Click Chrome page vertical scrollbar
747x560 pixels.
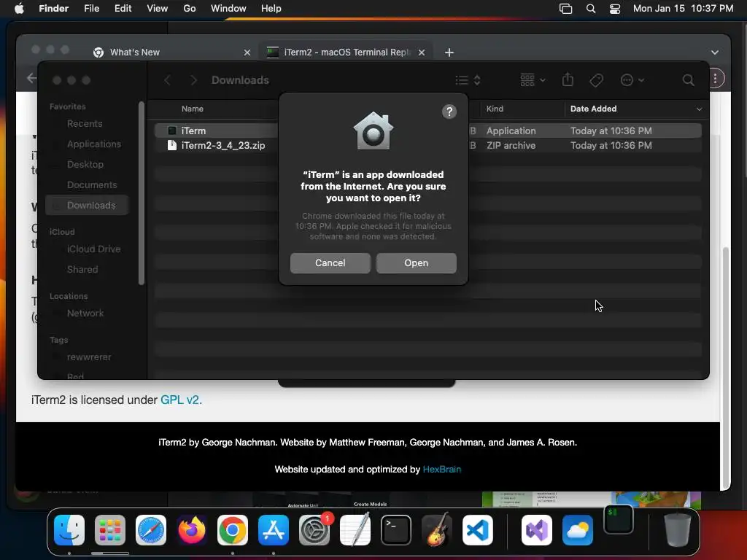726,368
